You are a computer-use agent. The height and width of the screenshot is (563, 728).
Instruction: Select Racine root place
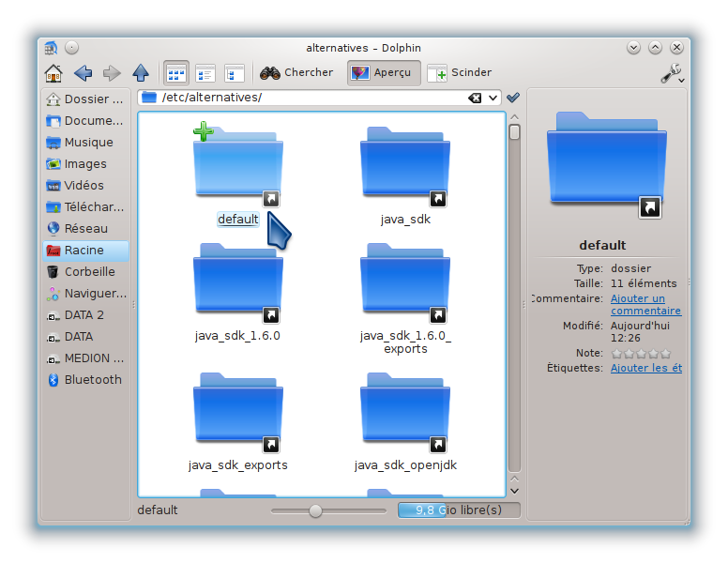point(85,251)
